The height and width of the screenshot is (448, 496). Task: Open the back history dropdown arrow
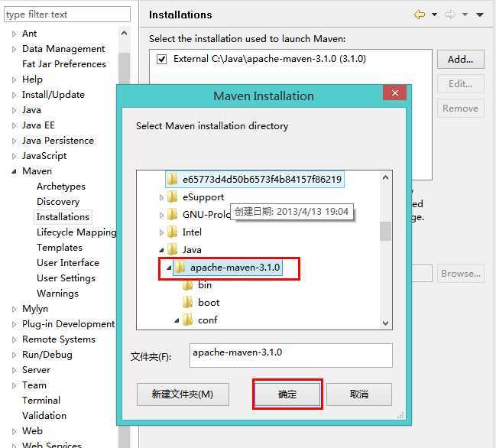tap(435, 15)
